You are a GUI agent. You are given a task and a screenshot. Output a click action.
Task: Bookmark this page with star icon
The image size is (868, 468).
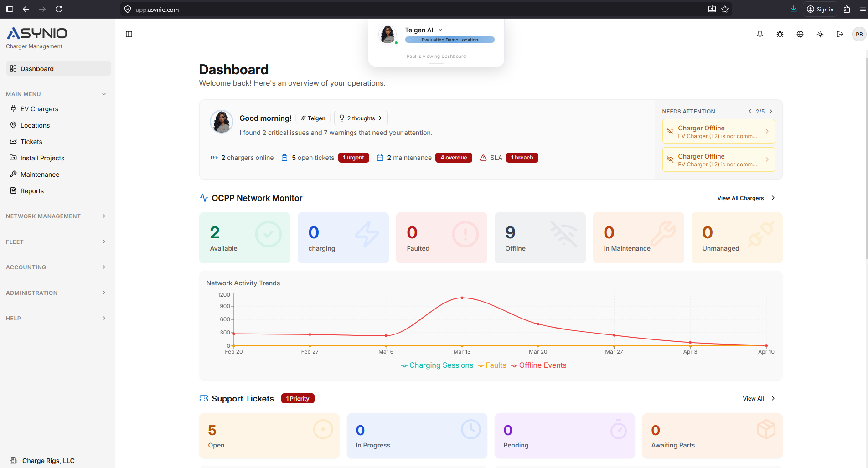tap(725, 9)
